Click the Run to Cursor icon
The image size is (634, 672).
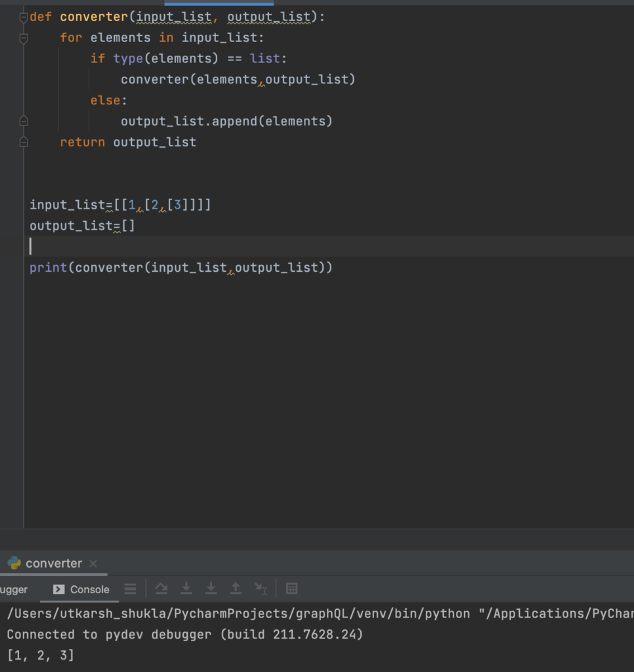click(x=261, y=589)
